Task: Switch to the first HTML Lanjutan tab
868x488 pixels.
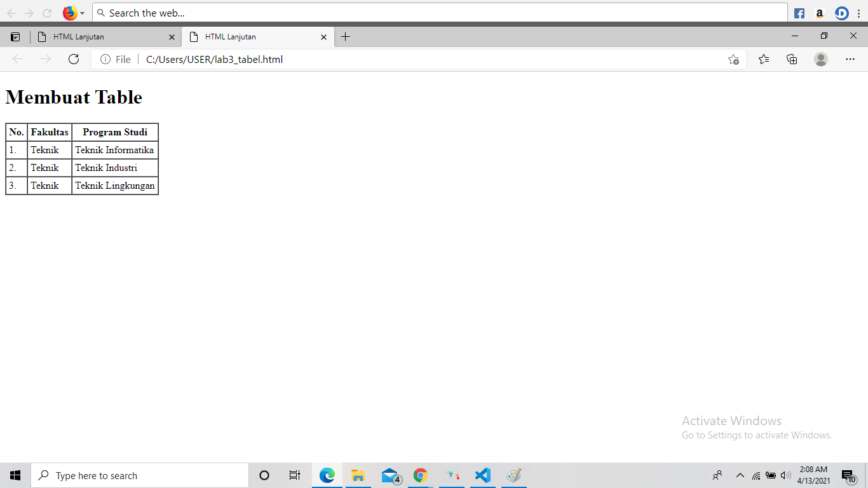Action: 102,37
